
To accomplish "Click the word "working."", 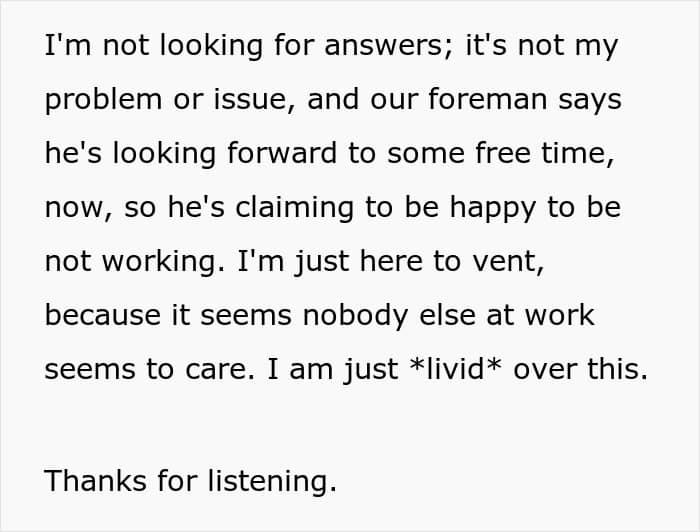I will pyautogui.click(x=163, y=263).
